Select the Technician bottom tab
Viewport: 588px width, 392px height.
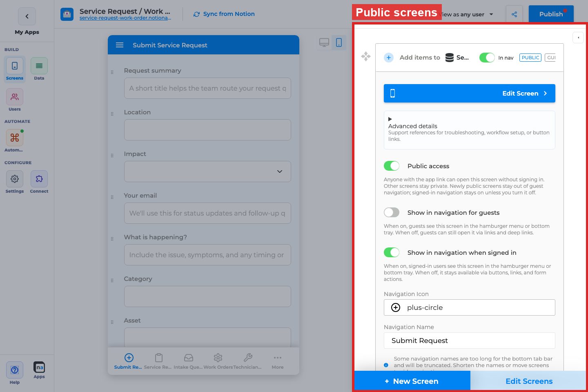click(247, 361)
